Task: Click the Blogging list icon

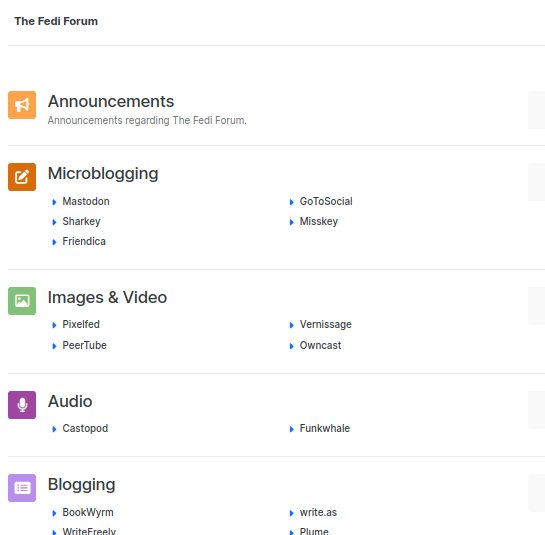Action: click(x=22, y=488)
